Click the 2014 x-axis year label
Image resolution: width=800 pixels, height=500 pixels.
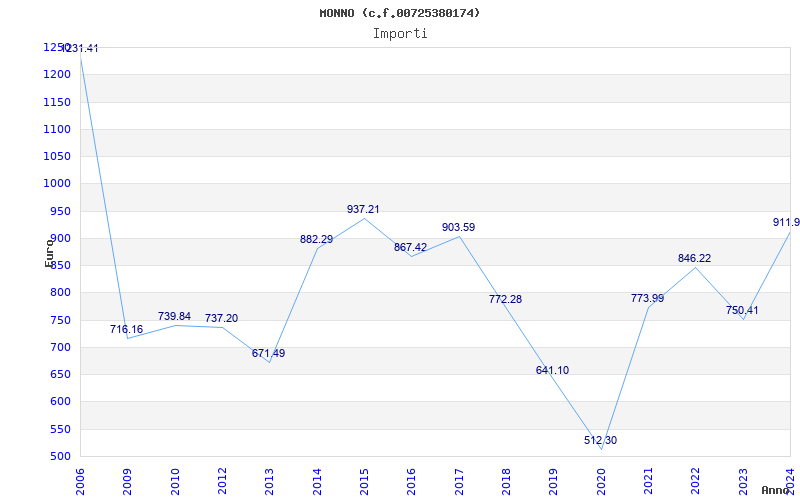click(317, 481)
